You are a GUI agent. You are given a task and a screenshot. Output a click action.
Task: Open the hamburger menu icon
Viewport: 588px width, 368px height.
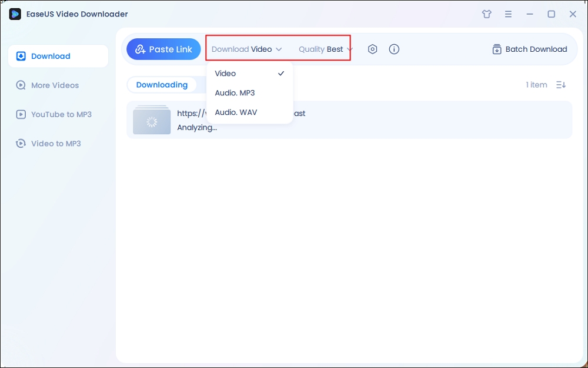pos(508,14)
